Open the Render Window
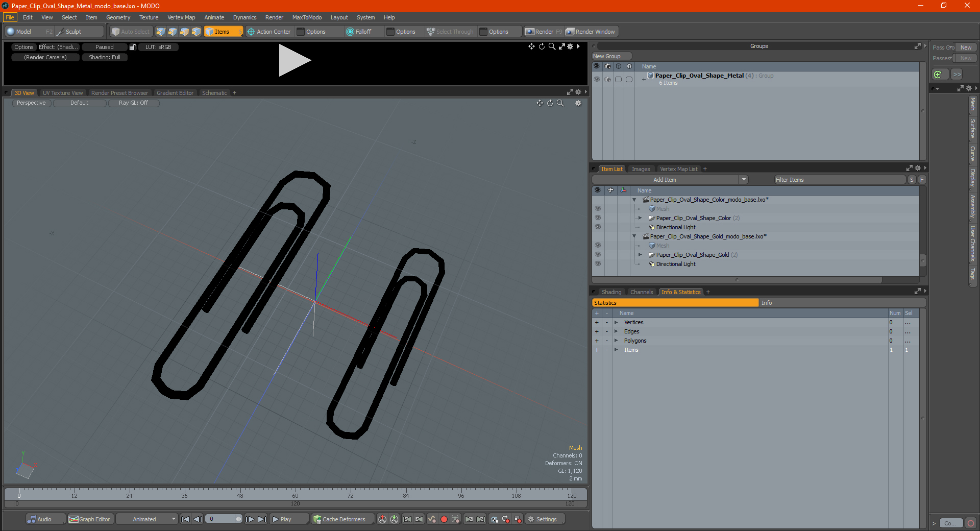 [591, 32]
